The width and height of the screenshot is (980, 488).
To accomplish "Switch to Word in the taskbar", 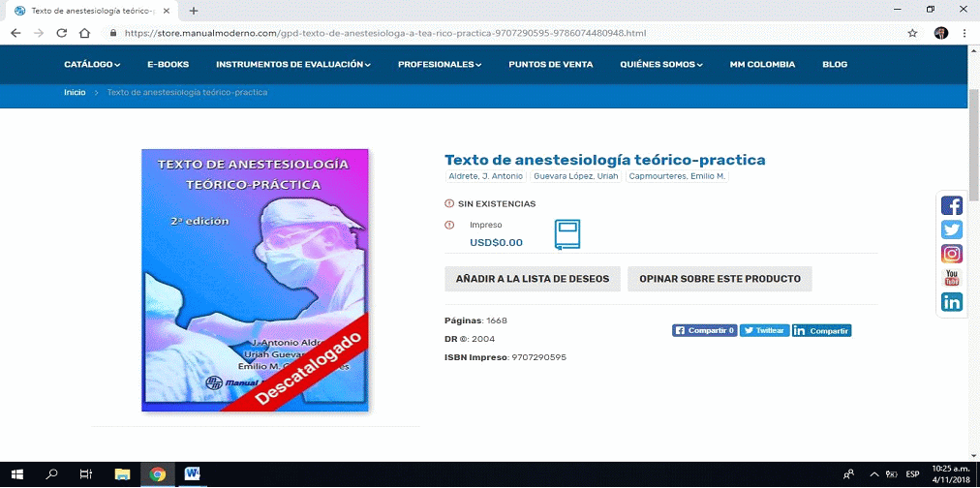I will (x=192, y=474).
